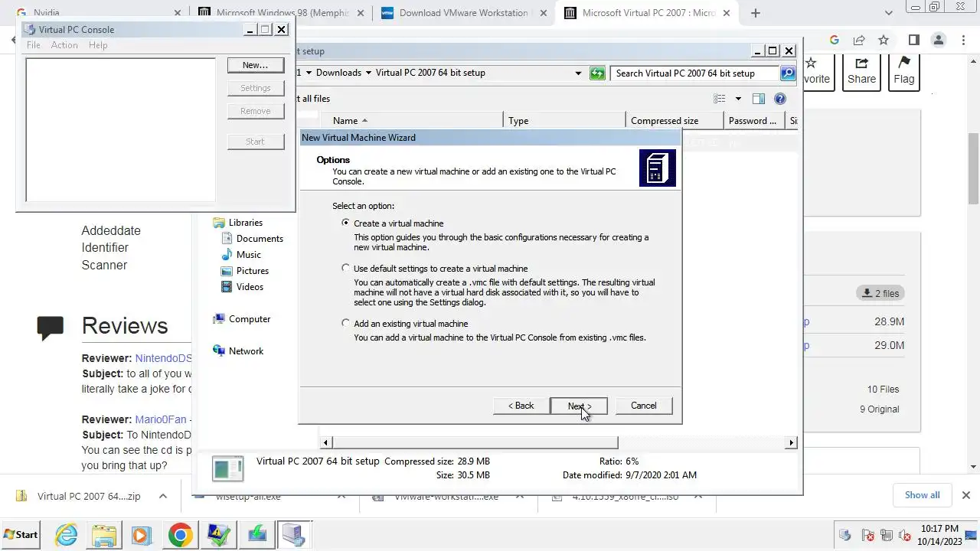The width and height of the screenshot is (980, 551).
Task: Click the Google icon in Chrome address bar
Action: click(x=835, y=40)
